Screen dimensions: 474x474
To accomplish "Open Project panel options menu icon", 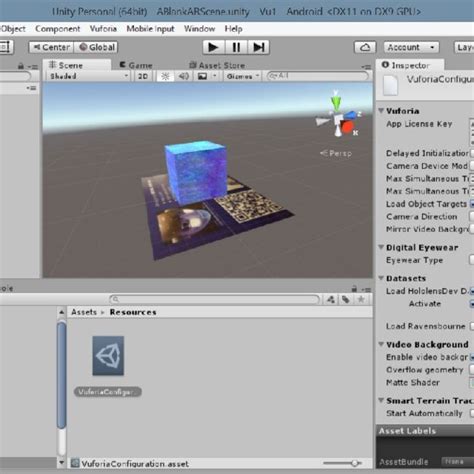I will [x=366, y=289].
